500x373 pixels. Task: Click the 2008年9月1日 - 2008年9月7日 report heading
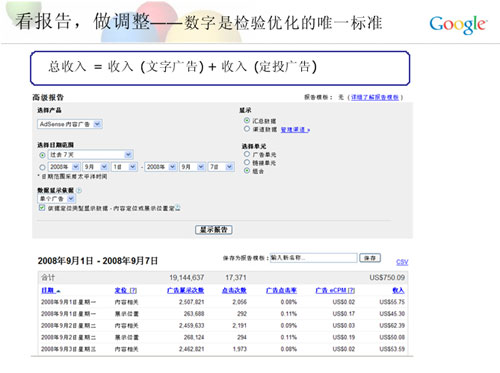[x=98, y=261]
